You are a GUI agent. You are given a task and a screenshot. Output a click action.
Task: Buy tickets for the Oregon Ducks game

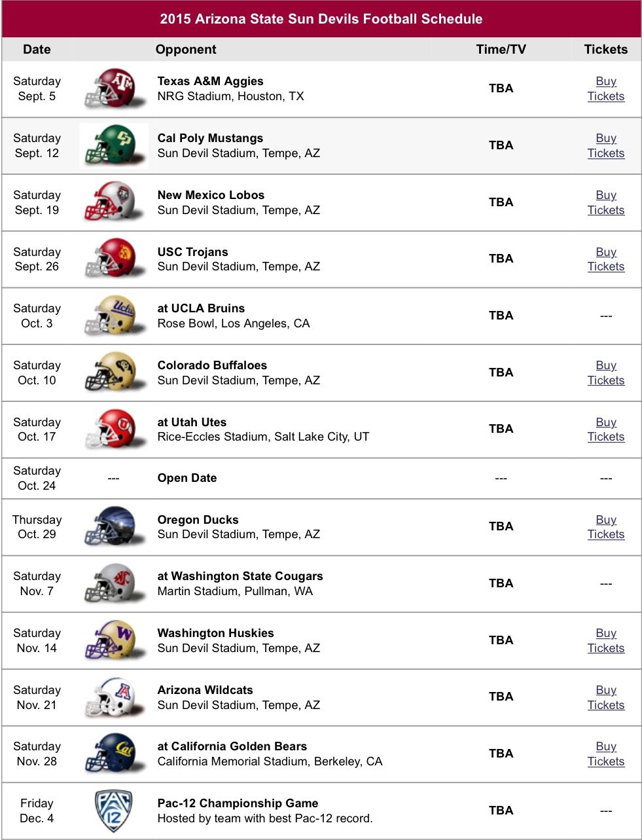(x=605, y=527)
